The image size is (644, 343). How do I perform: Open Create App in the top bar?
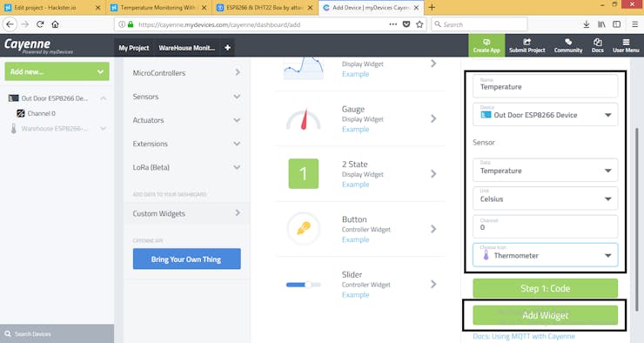point(486,45)
